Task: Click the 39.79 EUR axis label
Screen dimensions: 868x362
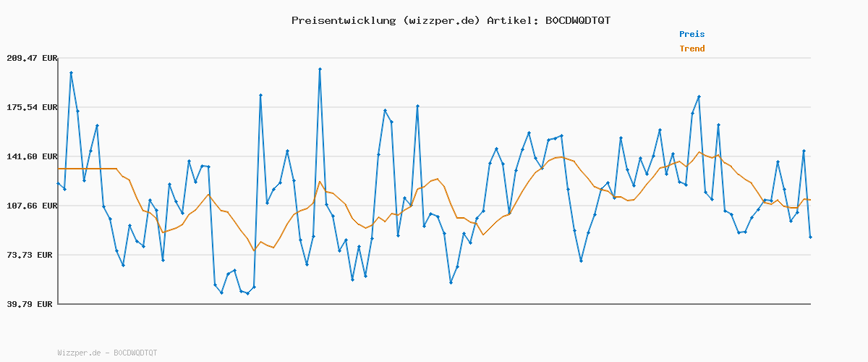Action: (31, 304)
